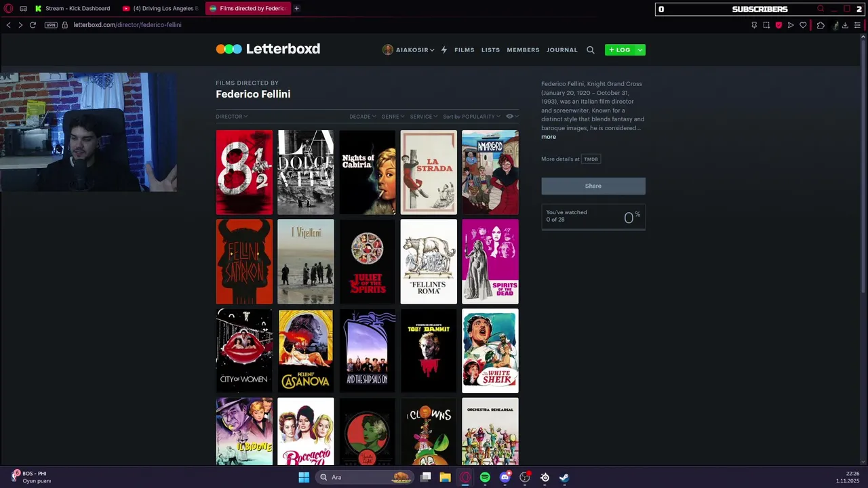Bookmark page with the heart icon
Image resolution: width=868 pixels, height=488 pixels.
[803, 25]
